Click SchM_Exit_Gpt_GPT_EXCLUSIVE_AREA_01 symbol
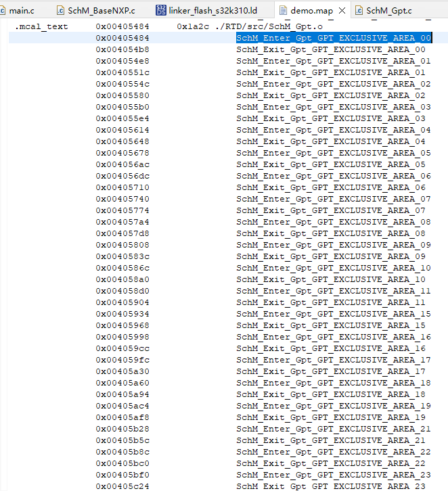This screenshot has height=491, width=448. 331,72
